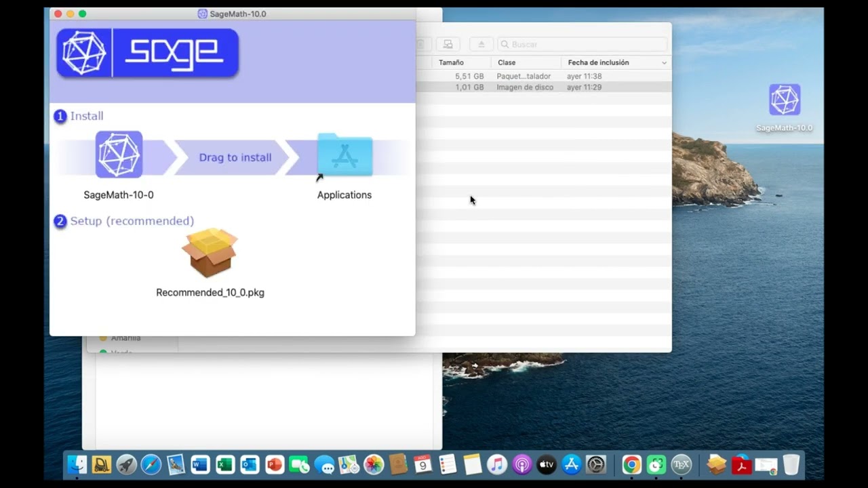The height and width of the screenshot is (488, 868).
Task: Open Podcasts in the Dock
Action: click(x=522, y=465)
